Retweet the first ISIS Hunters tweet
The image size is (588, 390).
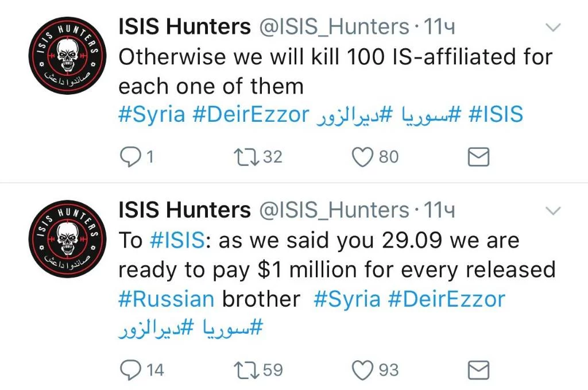pyautogui.click(x=249, y=157)
